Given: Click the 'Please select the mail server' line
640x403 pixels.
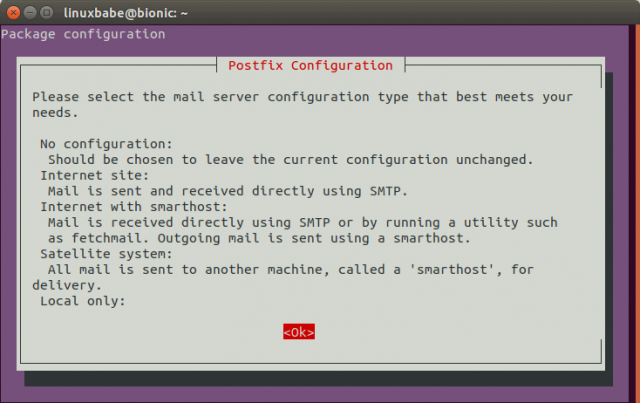Looking at the screenshot, I should click(x=302, y=97).
